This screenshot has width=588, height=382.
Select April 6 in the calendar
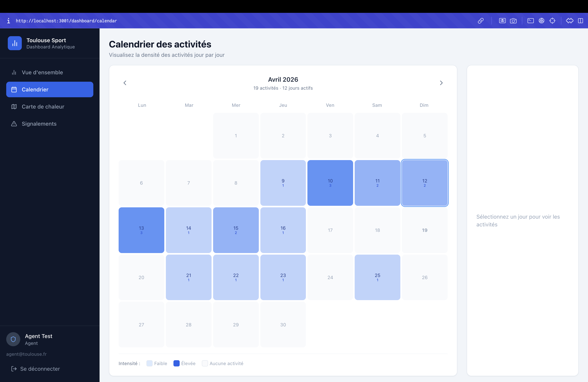point(141,183)
